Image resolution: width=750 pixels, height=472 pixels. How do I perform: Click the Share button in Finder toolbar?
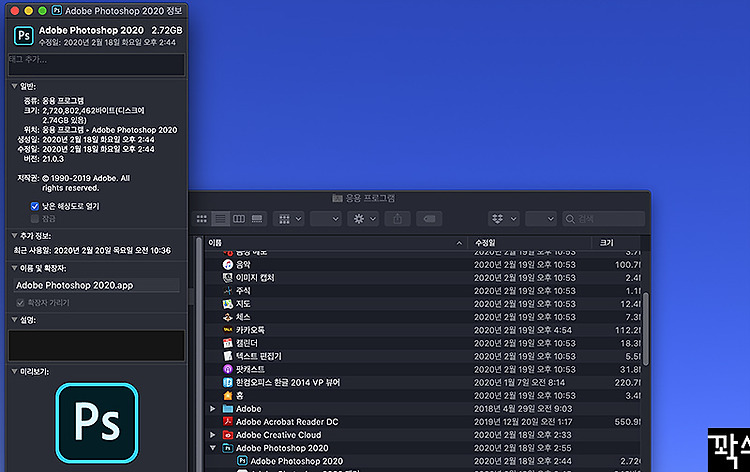[x=397, y=219]
